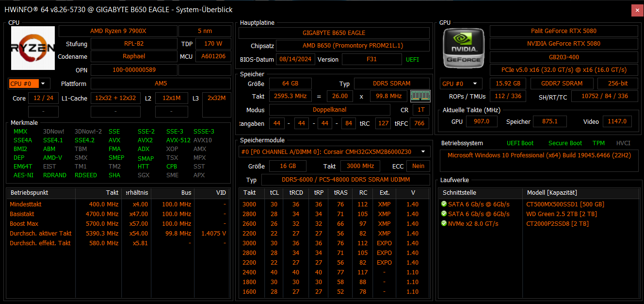Click the ECC Nein field

pos(419,166)
